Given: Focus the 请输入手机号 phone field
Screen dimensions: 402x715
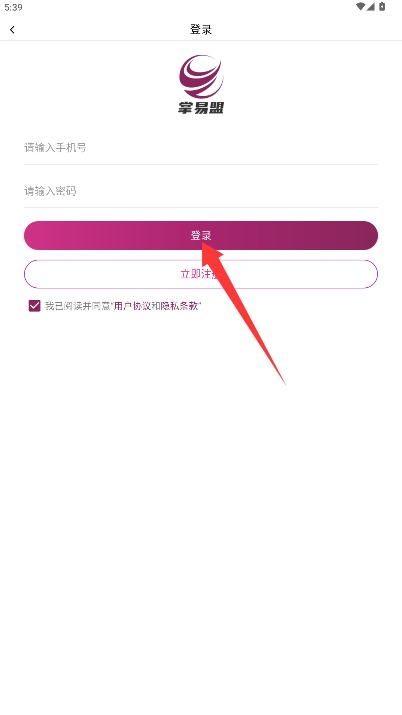Looking at the screenshot, I should [201, 148].
